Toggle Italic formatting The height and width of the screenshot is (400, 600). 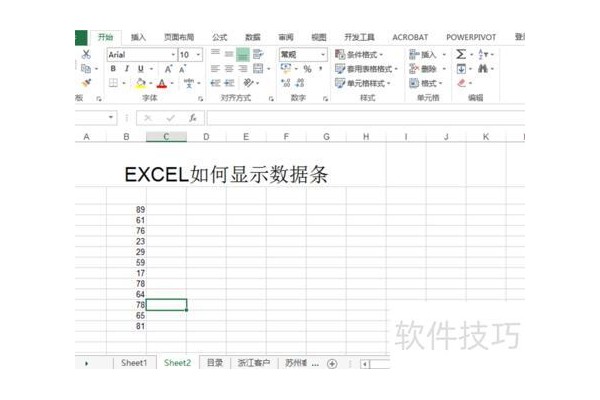(127, 69)
